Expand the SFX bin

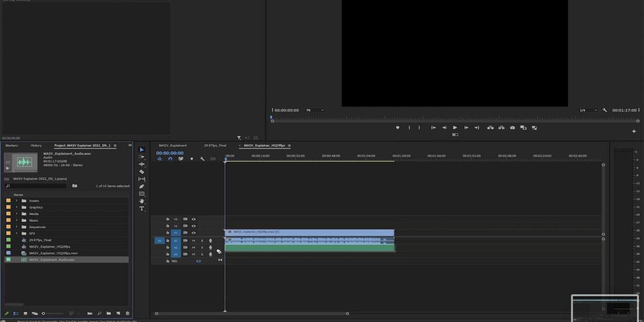(x=17, y=233)
